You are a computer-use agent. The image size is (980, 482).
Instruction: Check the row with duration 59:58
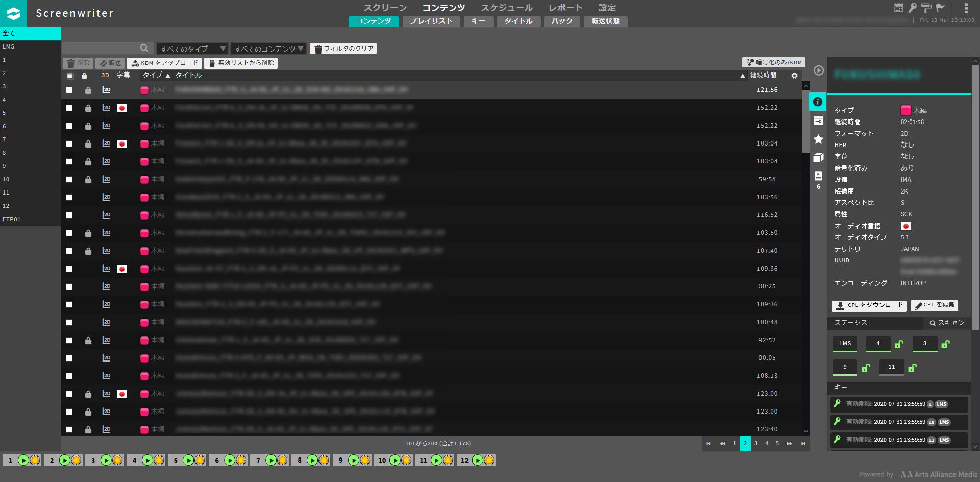(69, 180)
